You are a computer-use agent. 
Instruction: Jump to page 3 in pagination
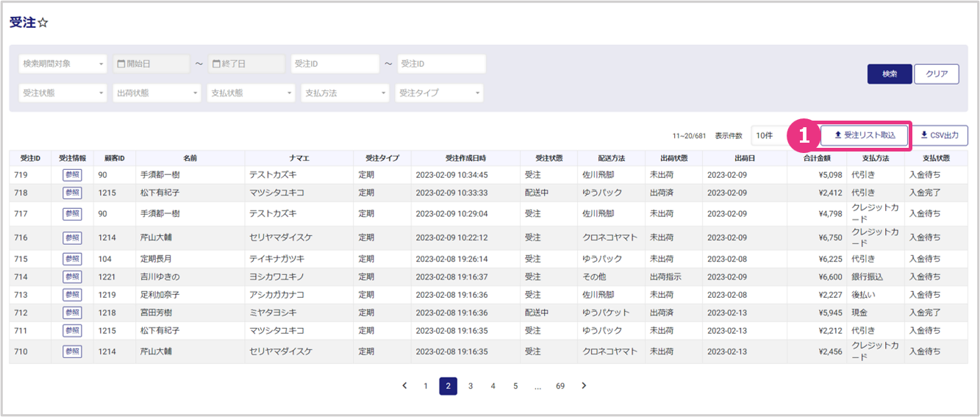point(471,386)
